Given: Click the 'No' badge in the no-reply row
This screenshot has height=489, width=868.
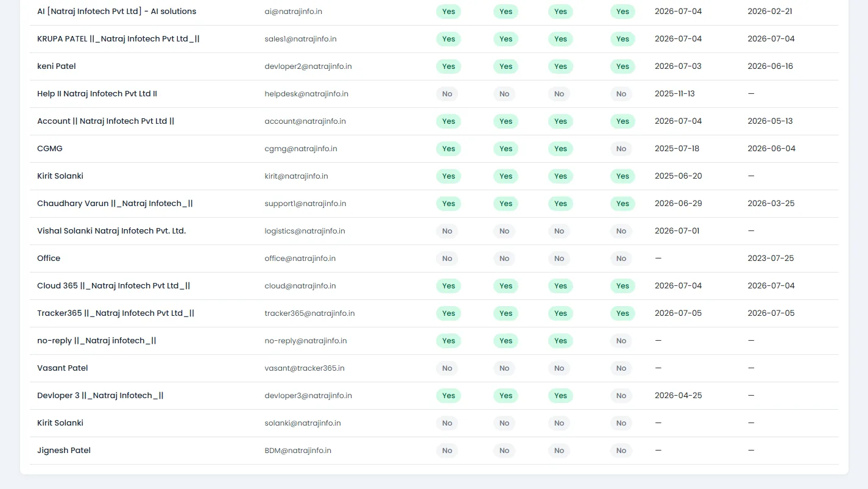Looking at the screenshot, I should (621, 341).
